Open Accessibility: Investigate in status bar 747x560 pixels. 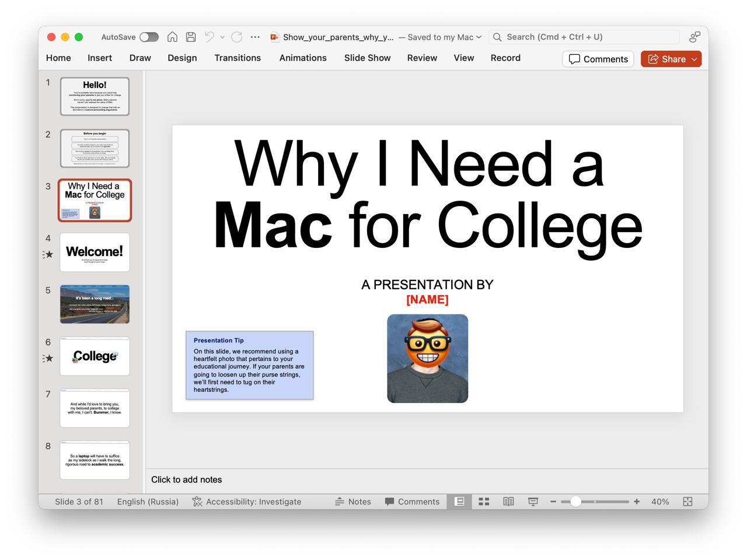pos(247,502)
